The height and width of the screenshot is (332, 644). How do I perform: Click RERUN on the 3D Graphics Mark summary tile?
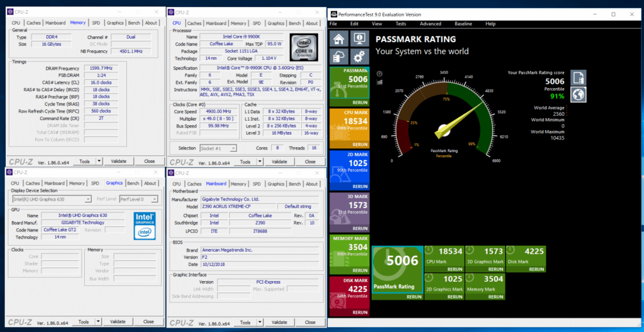[x=496, y=269]
